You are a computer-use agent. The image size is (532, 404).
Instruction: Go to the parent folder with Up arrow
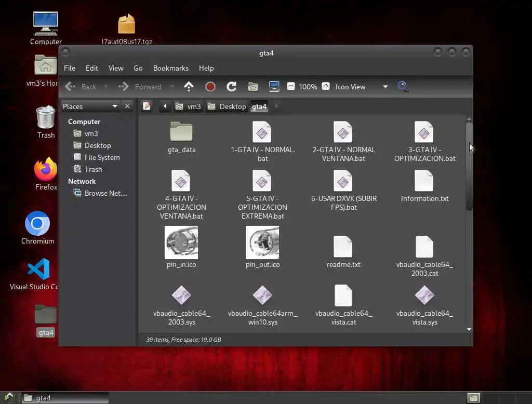[189, 87]
